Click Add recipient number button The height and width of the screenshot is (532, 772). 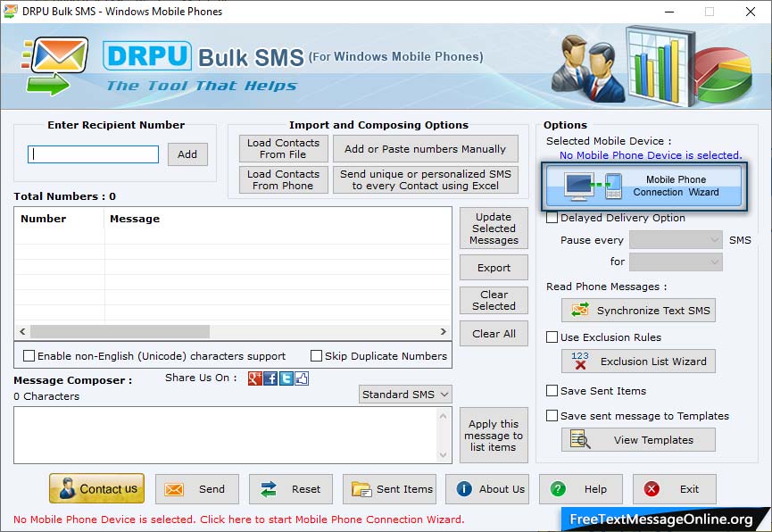click(x=187, y=154)
